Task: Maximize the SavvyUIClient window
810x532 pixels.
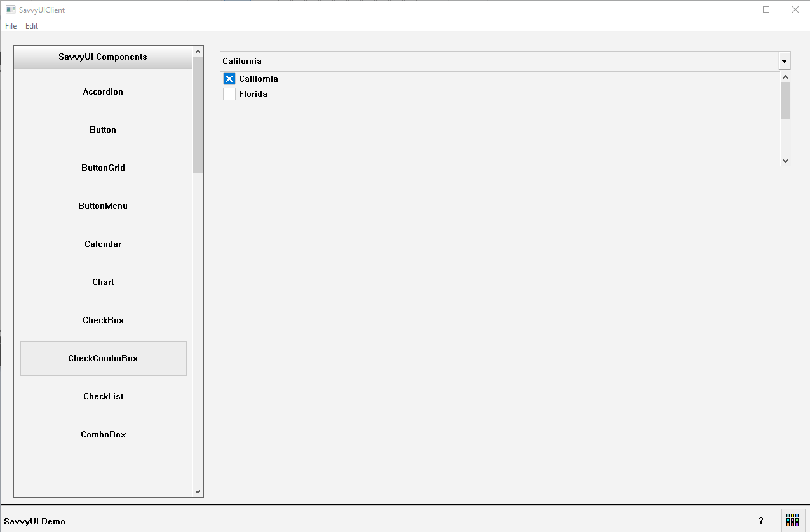Action: click(x=766, y=10)
